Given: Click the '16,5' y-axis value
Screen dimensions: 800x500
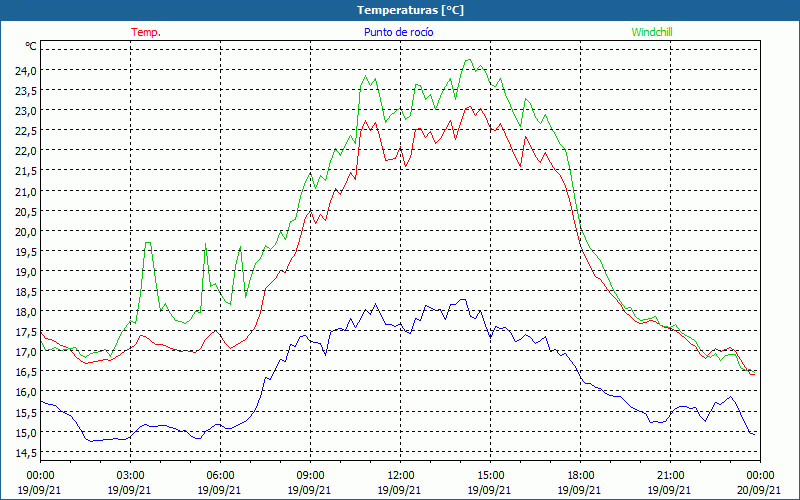Looking at the screenshot, I should point(25,372).
